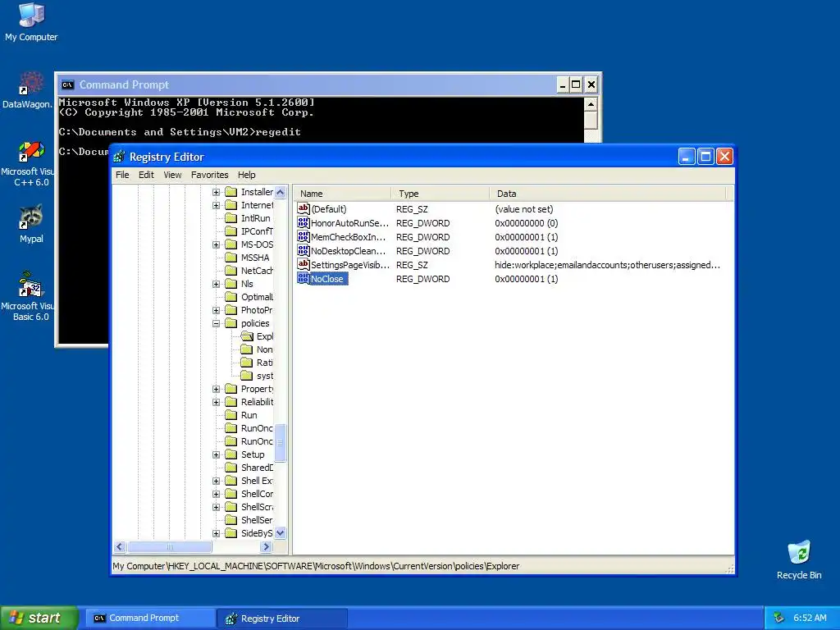This screenshot has height=630, width=840.
Task: Select the NoDesktopClean... DWORD value icon
Action: pyautogui.click(x=304, y=250)
